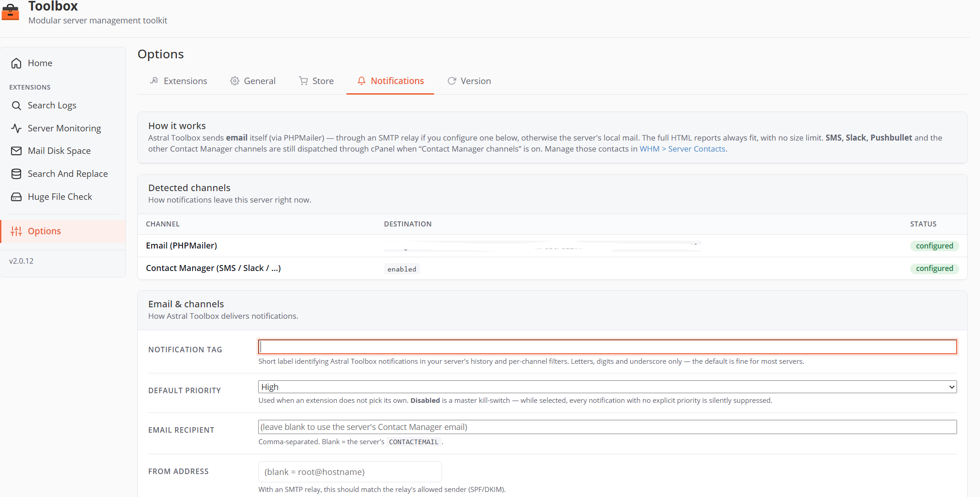Click the How it works heading
The height and width of the screenshot is (497, 980).
[177, 126]
